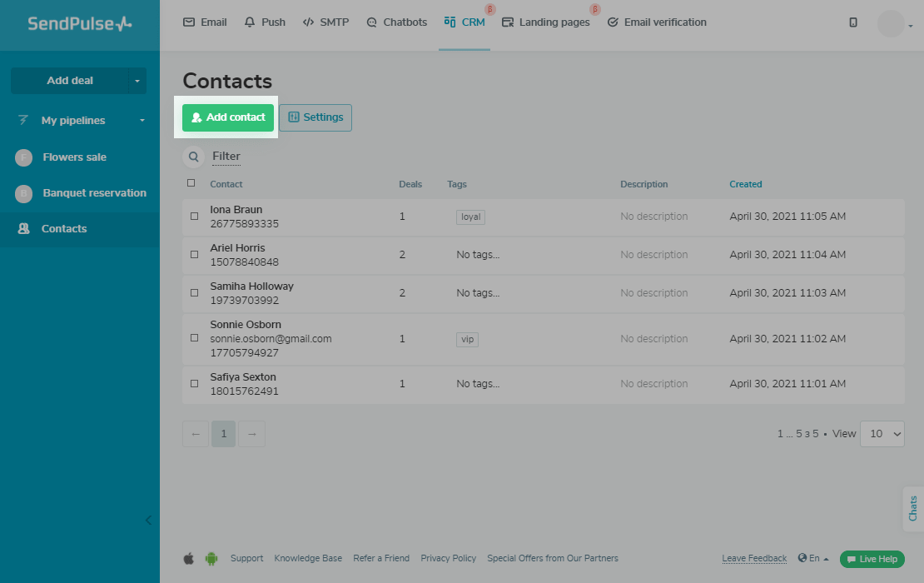Tick the select-all contacts checkbox
Viewport: 924px width, 583px height.
(x=191, y=183)
